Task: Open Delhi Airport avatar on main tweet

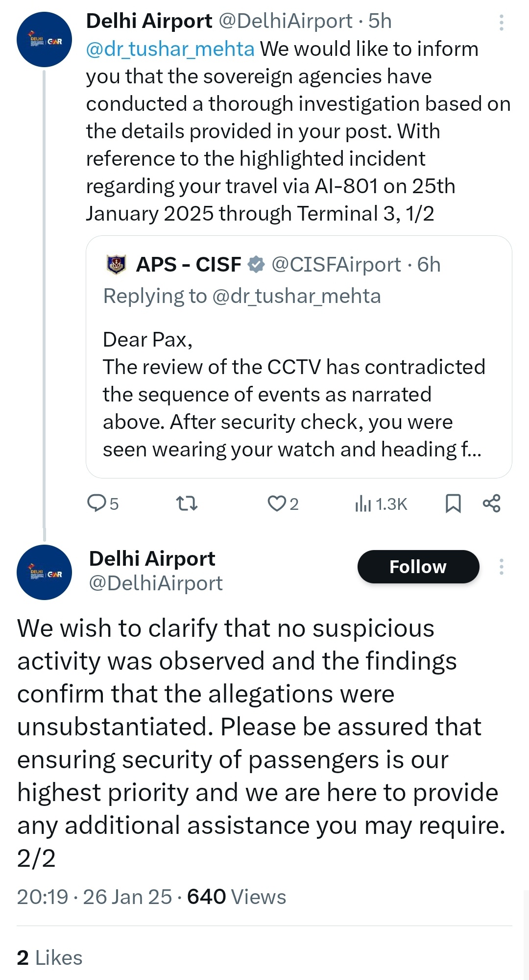Action: pyautogui.click(x=44, y=572)
